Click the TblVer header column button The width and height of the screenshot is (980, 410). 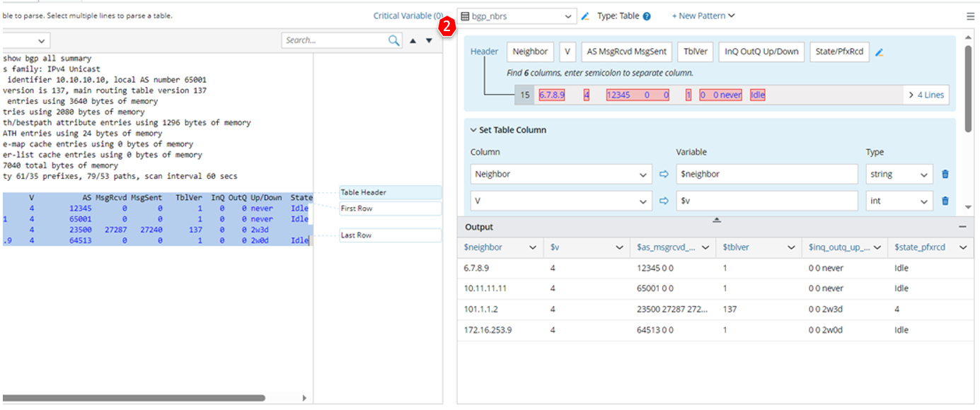(695, 52)
